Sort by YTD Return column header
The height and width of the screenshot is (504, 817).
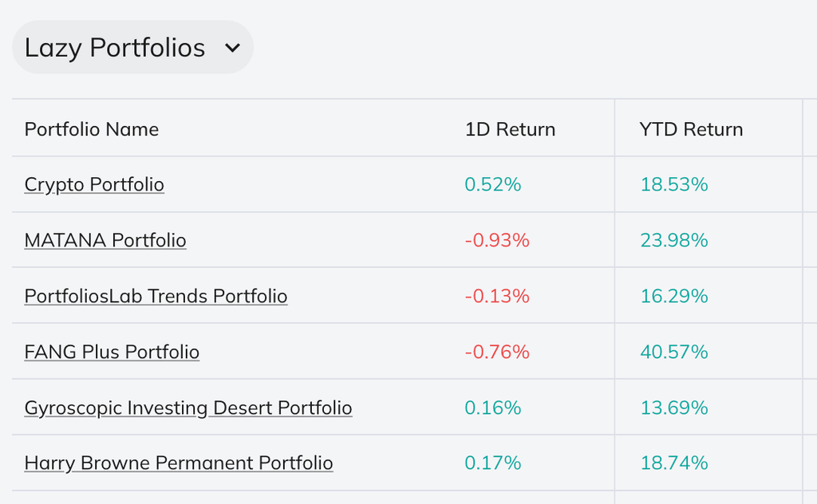(691, 129)
